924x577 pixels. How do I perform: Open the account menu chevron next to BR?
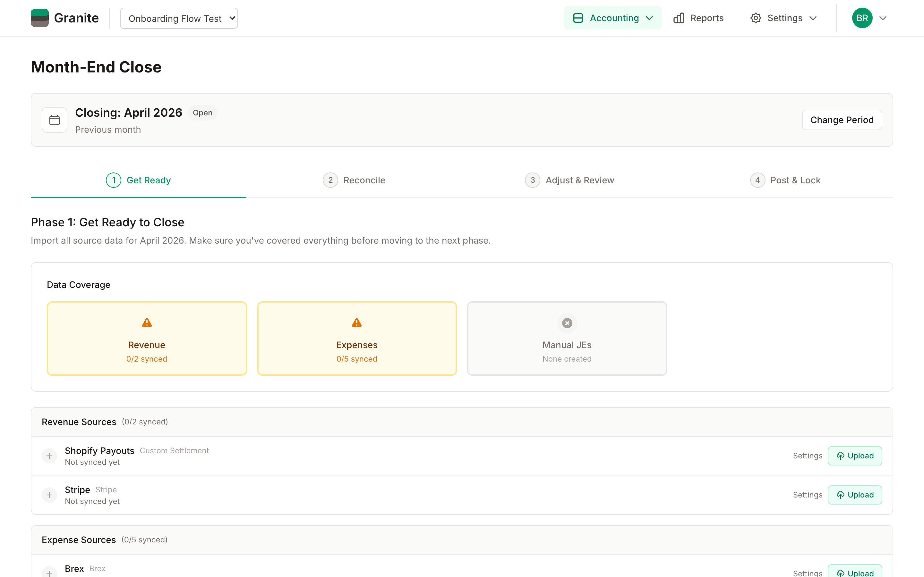tap(883, 18)
